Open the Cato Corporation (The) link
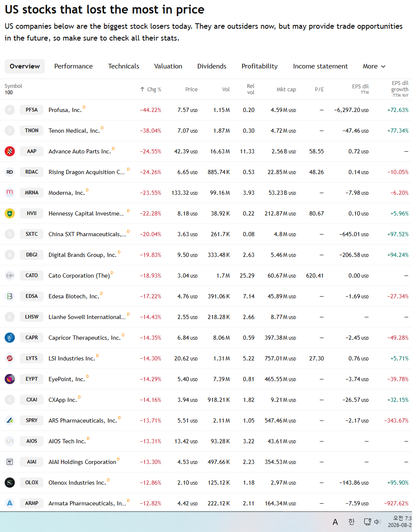The width and height of the screenshot is (412, 532). point(79,276)
